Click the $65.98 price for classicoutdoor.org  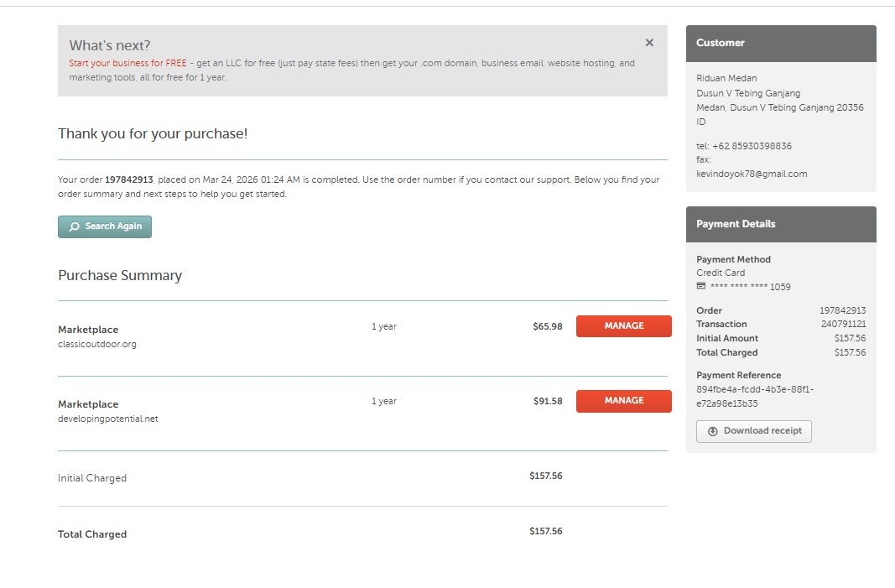(547, 326)
